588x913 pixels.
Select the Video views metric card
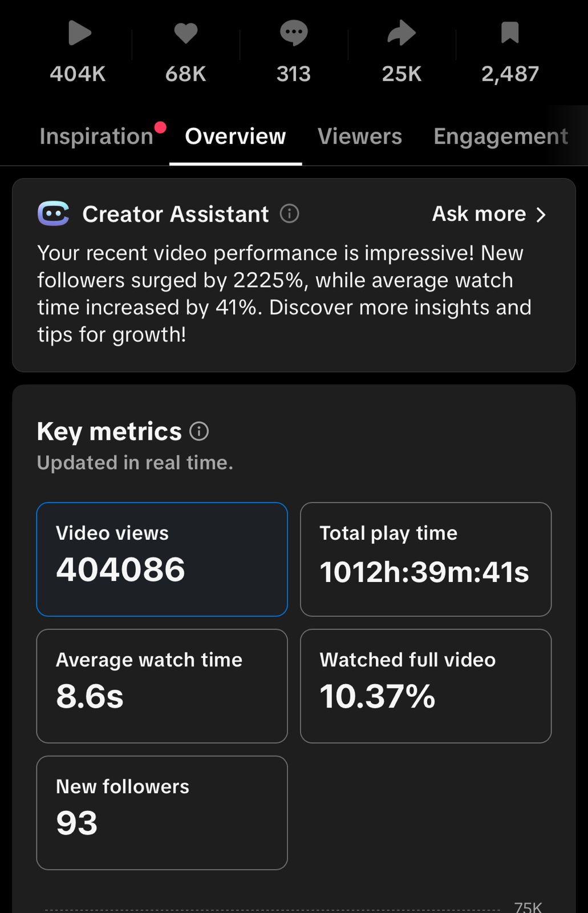(x=162, y=559)
